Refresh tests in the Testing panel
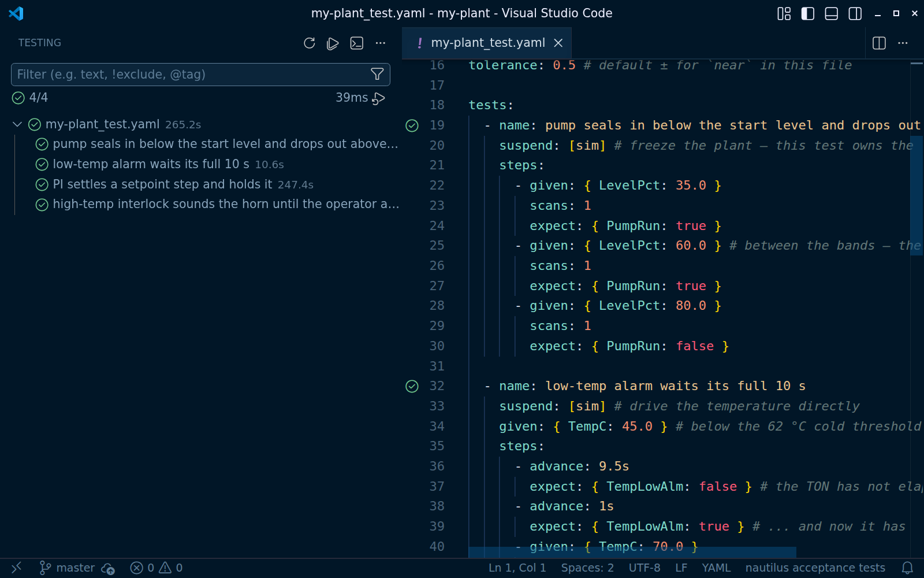 tap(310, 43)
